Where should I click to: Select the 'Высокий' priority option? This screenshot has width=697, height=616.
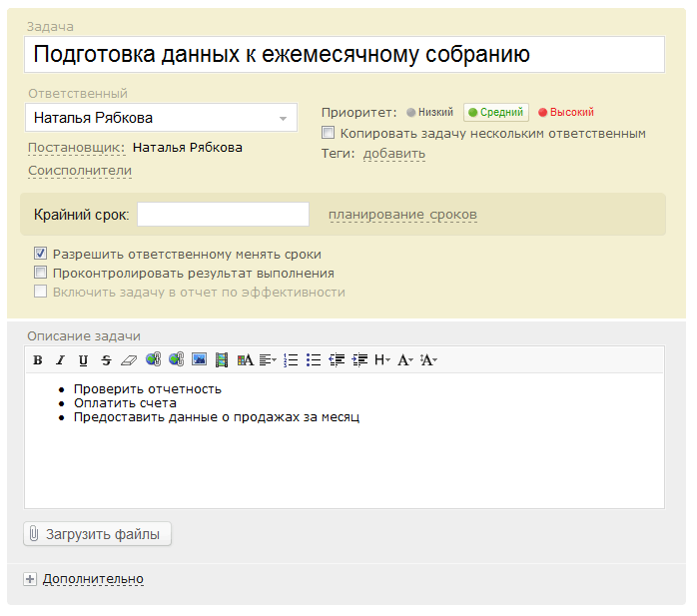tap(566, 113)
